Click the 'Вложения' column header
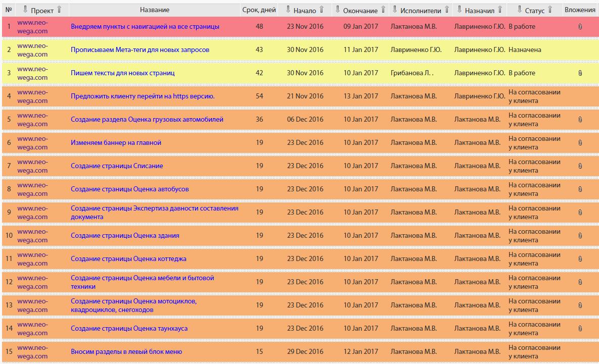The width and height of the screenshot is (599, 364). (580, 10)
